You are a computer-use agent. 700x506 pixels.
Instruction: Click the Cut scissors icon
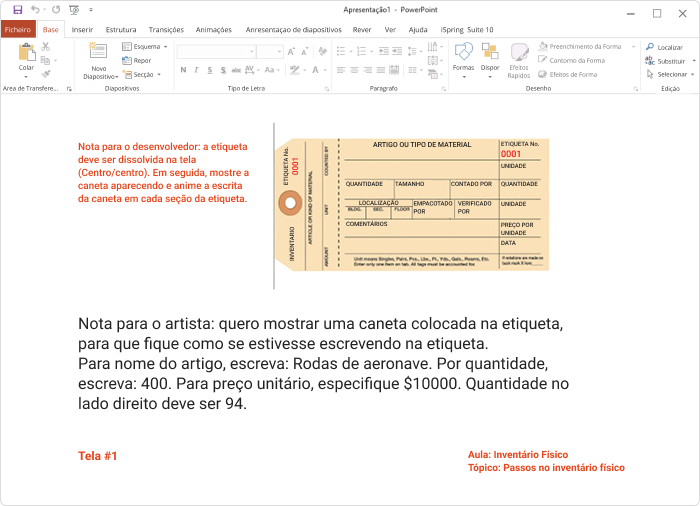click(46, 46)
